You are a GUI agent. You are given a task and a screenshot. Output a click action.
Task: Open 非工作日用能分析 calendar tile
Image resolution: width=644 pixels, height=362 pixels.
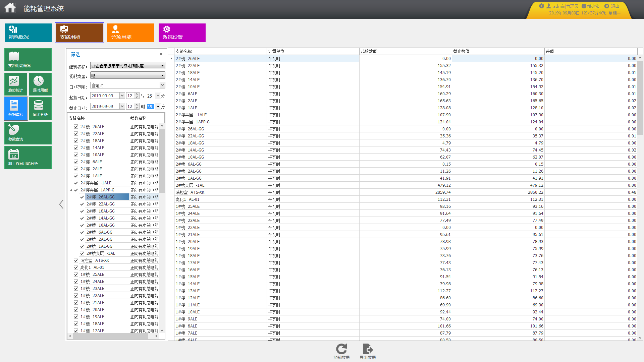tap(28, 157)
